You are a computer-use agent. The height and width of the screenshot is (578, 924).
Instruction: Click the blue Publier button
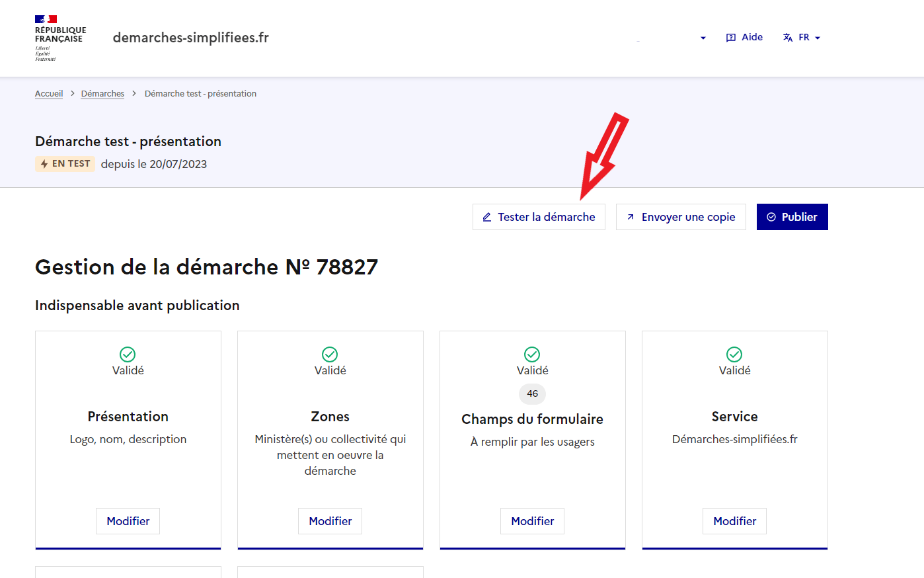[x=792, y=216]
